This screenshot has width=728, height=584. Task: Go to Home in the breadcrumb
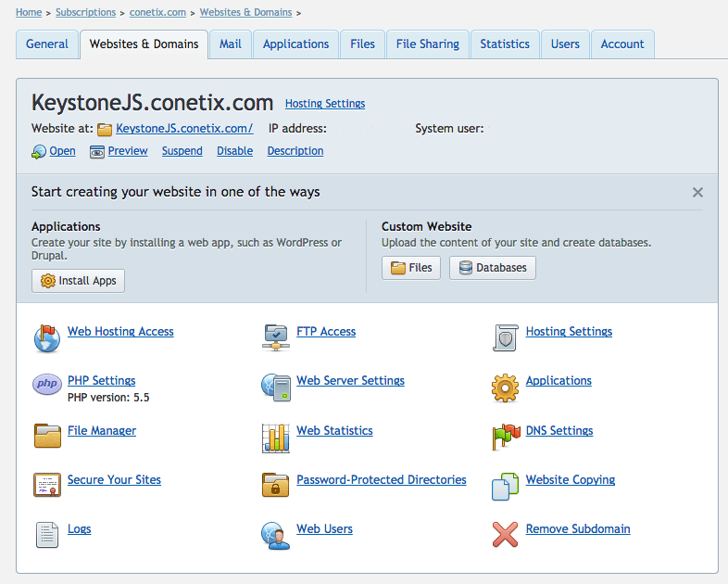coord(29,13)
